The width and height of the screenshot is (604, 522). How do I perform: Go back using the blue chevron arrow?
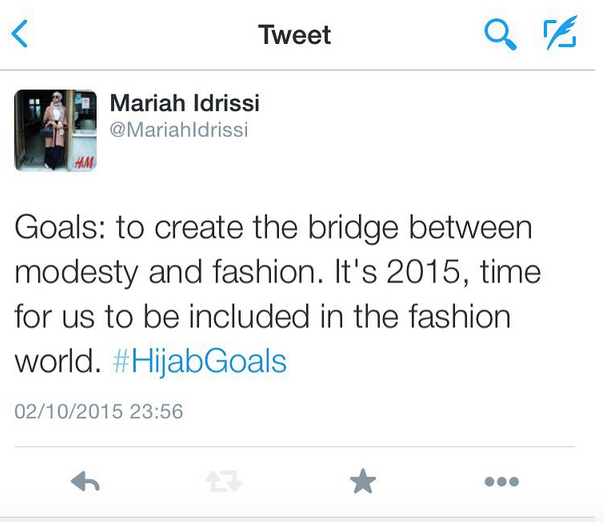[20, 34]
